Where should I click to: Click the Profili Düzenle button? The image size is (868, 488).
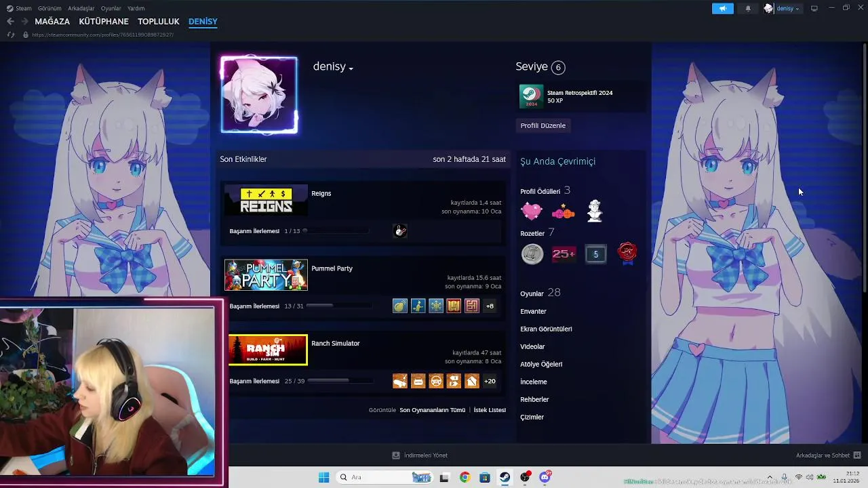click(542, 125)
